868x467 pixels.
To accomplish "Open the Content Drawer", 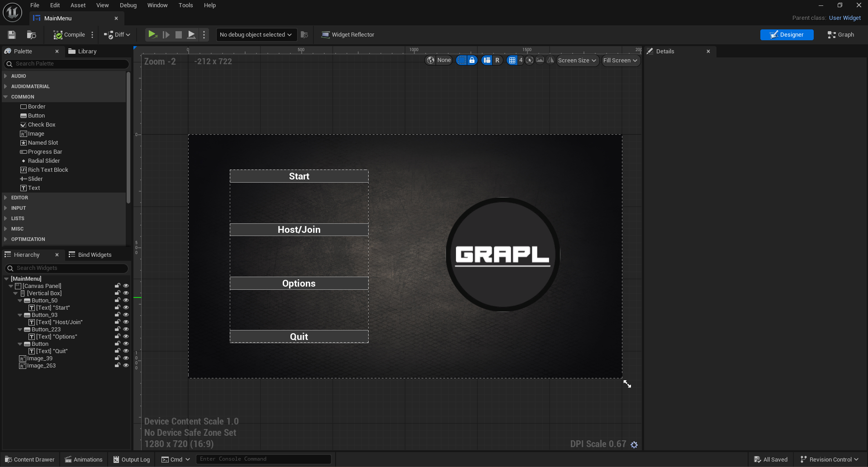I will coord(29,459).
